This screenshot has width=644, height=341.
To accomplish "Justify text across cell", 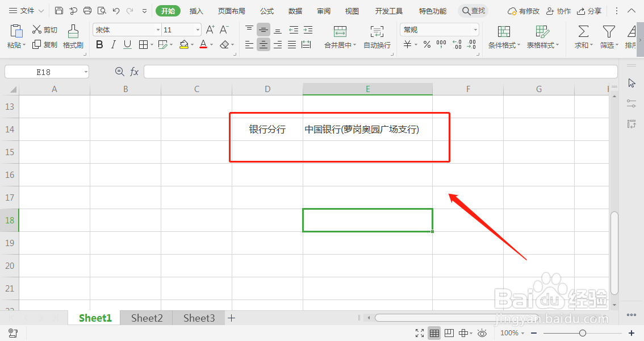I will 292,44.
